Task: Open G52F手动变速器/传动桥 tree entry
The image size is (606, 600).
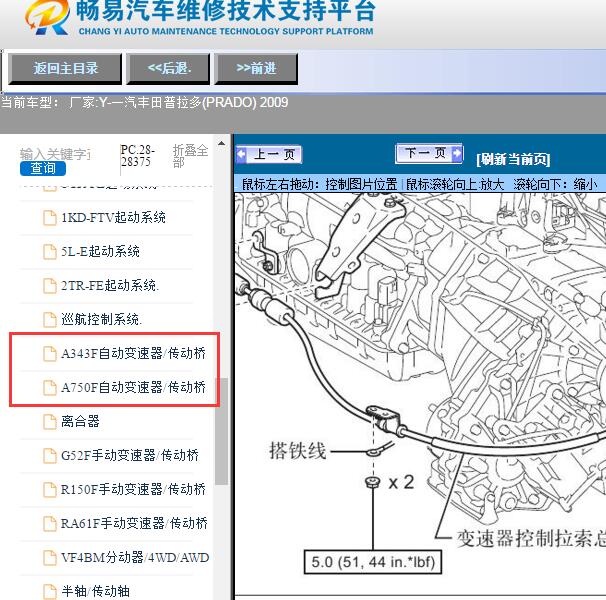Action: 129,455
